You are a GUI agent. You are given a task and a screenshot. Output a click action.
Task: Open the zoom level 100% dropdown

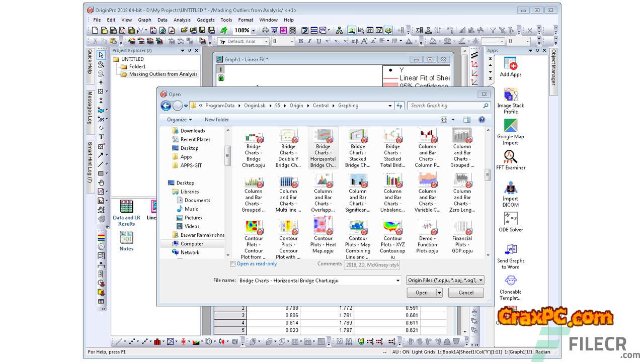coord(254,30)
